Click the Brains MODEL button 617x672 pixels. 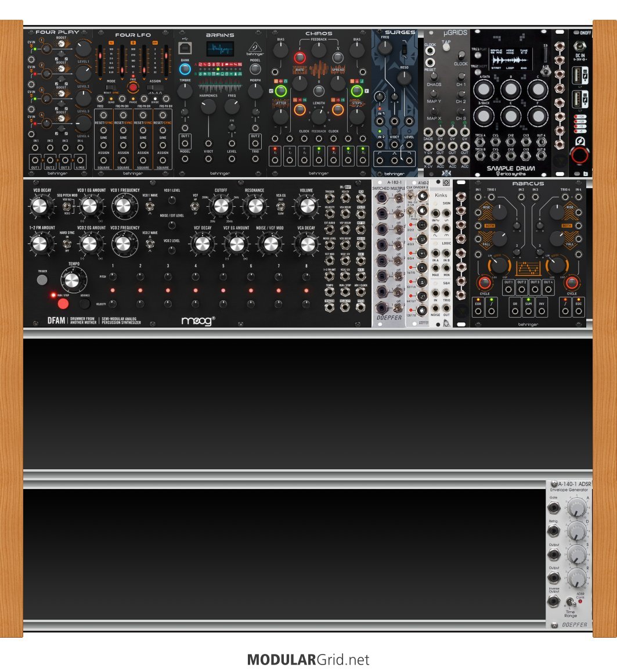pyautogui.click(x=255, y=69)
